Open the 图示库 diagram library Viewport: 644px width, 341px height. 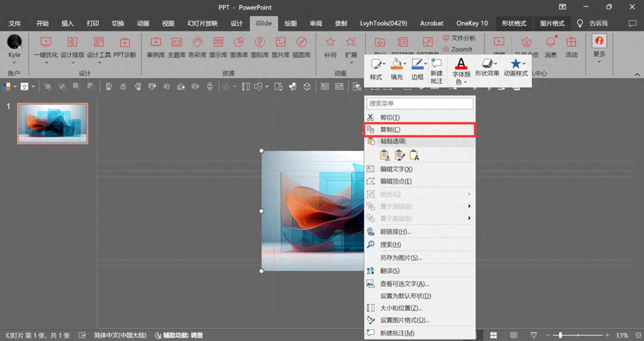(x=218, y=47)
